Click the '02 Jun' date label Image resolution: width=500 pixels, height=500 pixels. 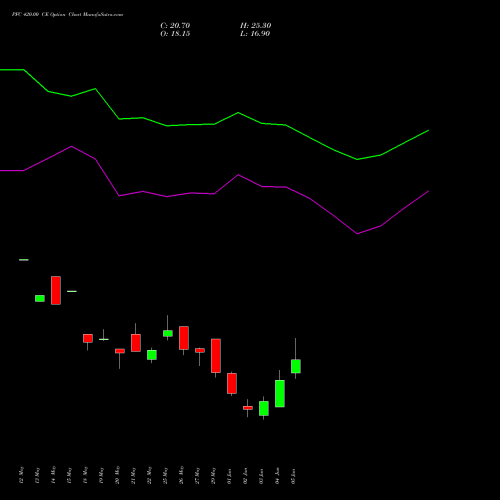(x=246, y=476)
